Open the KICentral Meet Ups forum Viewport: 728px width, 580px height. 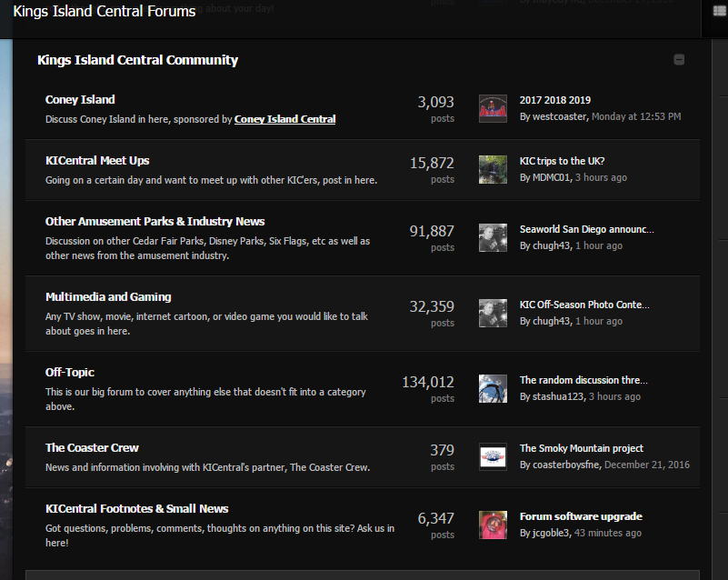[97, 161]
